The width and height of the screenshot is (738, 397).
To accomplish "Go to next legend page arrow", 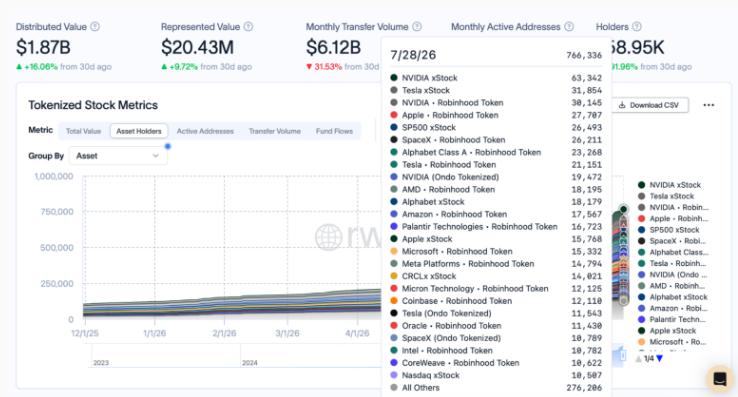I will tap(660, 359).
